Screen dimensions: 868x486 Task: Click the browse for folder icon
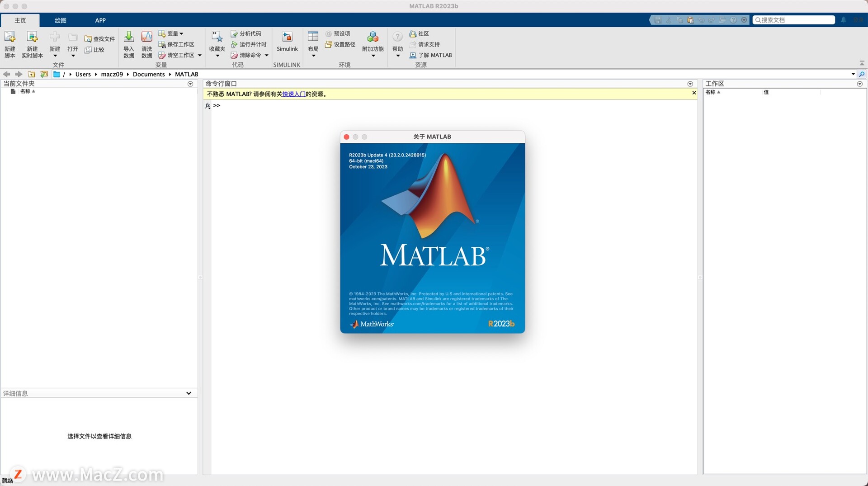point(44,74)
